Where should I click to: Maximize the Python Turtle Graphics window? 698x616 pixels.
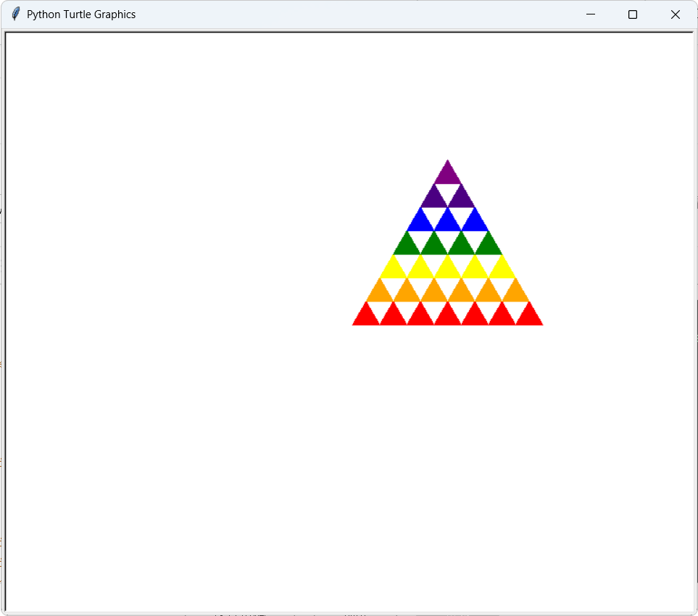coord(633,14)
